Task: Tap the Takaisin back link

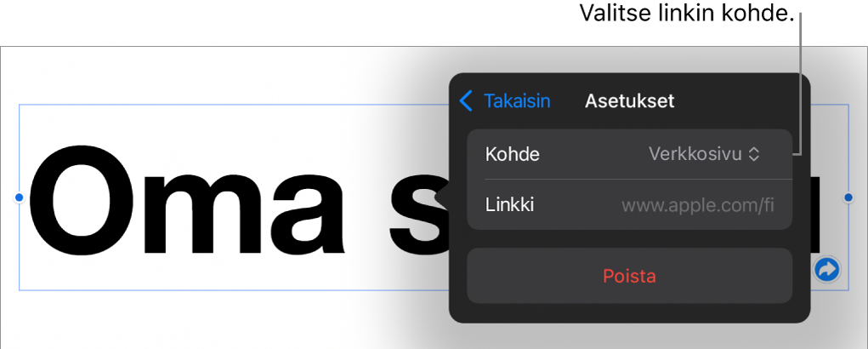Action: [x=516, y=101]
